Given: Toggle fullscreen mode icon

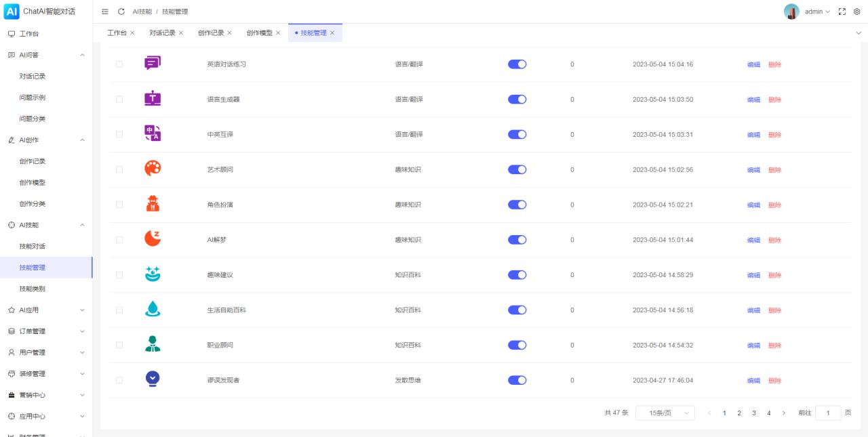Looking at the screenshot, I should coord(842,12).
